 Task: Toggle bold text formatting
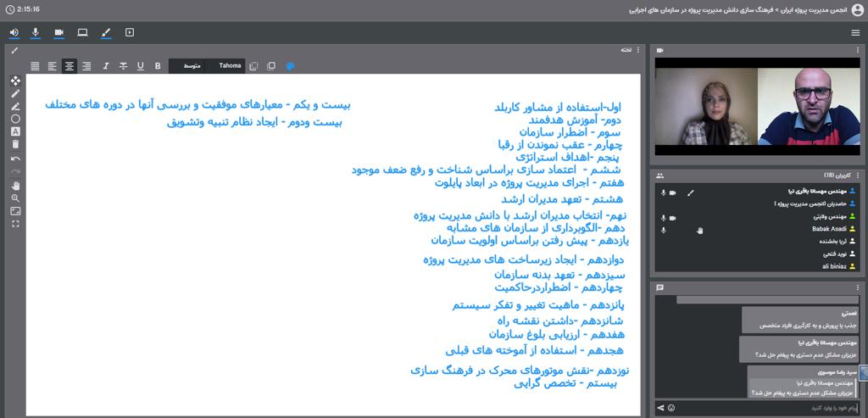click(x=158, y=66)
